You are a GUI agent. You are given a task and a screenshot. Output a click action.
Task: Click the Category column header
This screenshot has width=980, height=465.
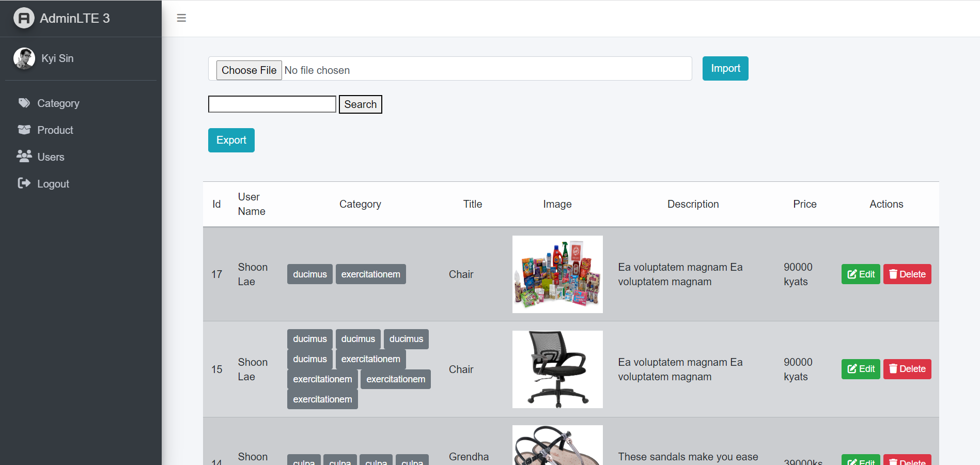tap(360, 204)
